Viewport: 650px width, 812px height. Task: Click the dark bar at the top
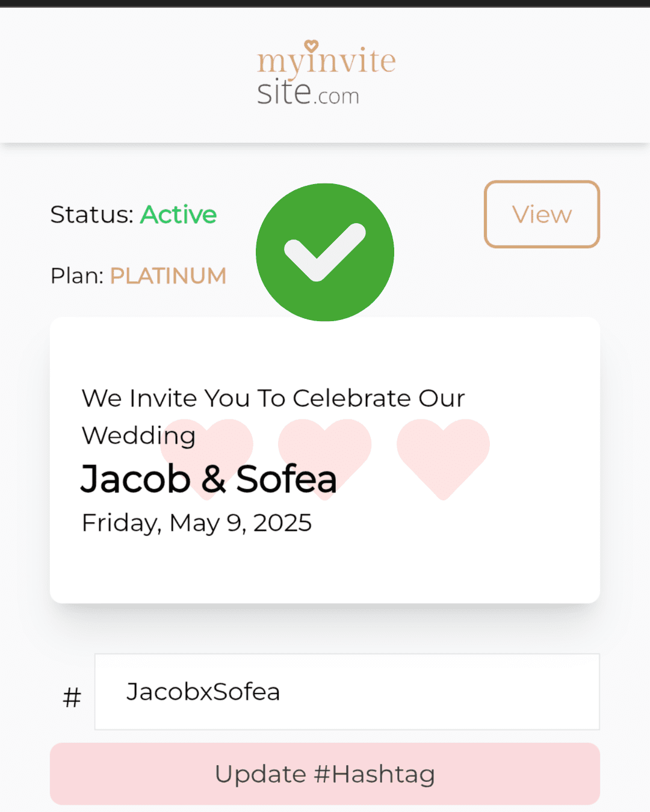coord(325,3)
